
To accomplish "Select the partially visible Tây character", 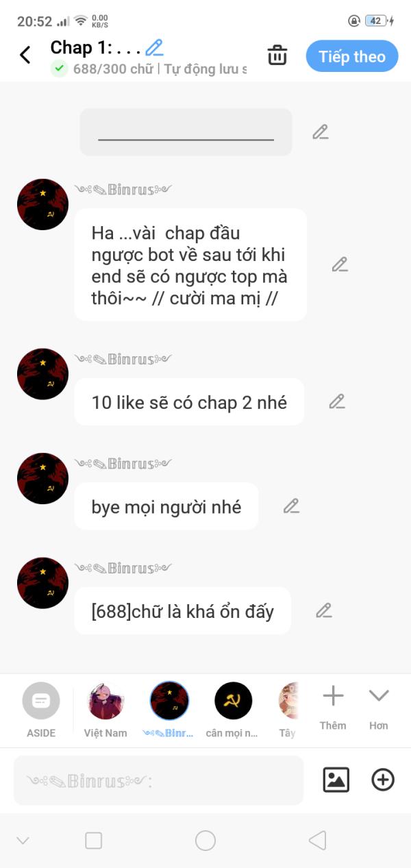I will point(288,710).
